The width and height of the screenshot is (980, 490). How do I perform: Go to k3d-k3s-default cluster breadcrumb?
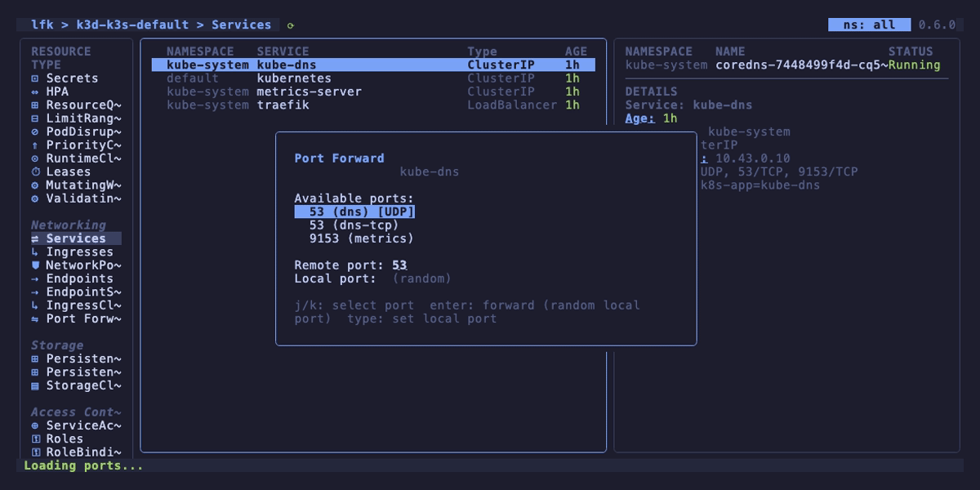[132, 24]
